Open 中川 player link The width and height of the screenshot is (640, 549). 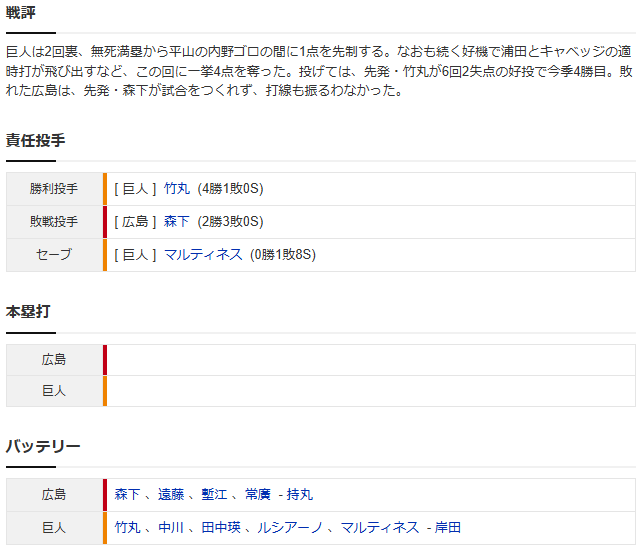click(x=171, y=527)
